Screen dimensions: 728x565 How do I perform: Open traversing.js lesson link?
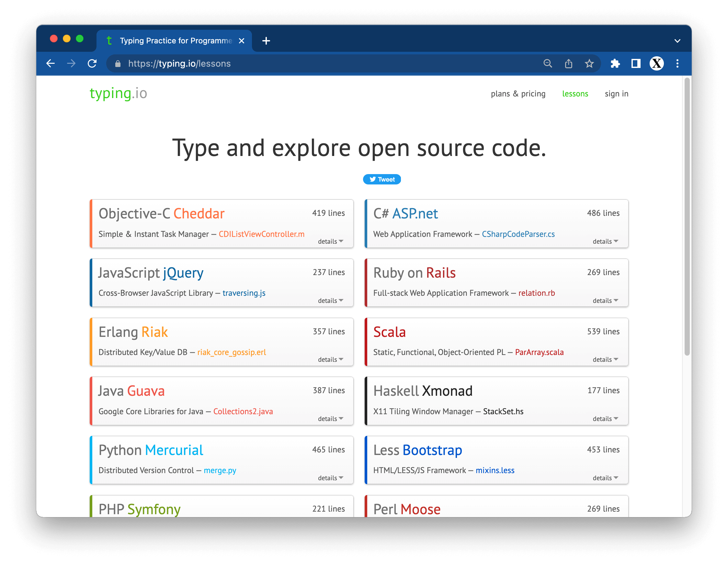[x=244, y=293]
